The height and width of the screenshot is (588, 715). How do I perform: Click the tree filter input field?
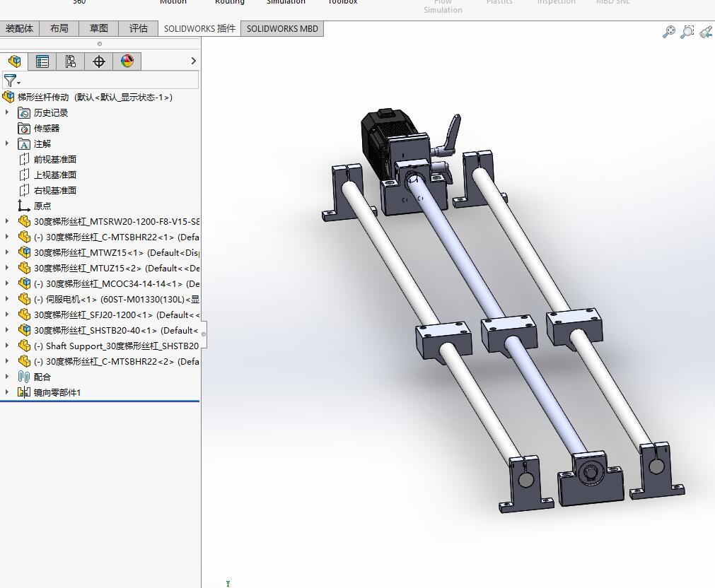click(x=100, y=81)
